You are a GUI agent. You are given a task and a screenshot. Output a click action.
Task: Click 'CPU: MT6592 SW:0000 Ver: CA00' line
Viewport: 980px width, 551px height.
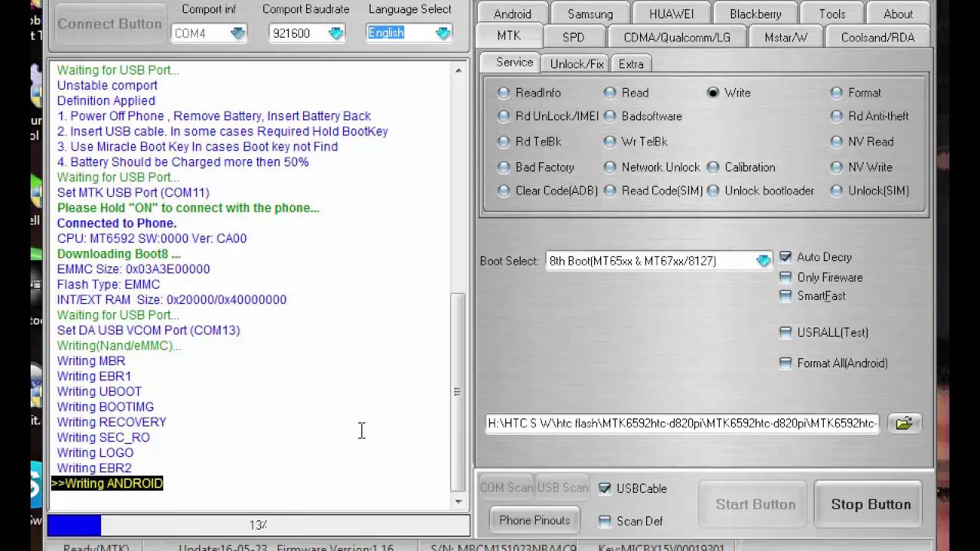tap(152, 238)
